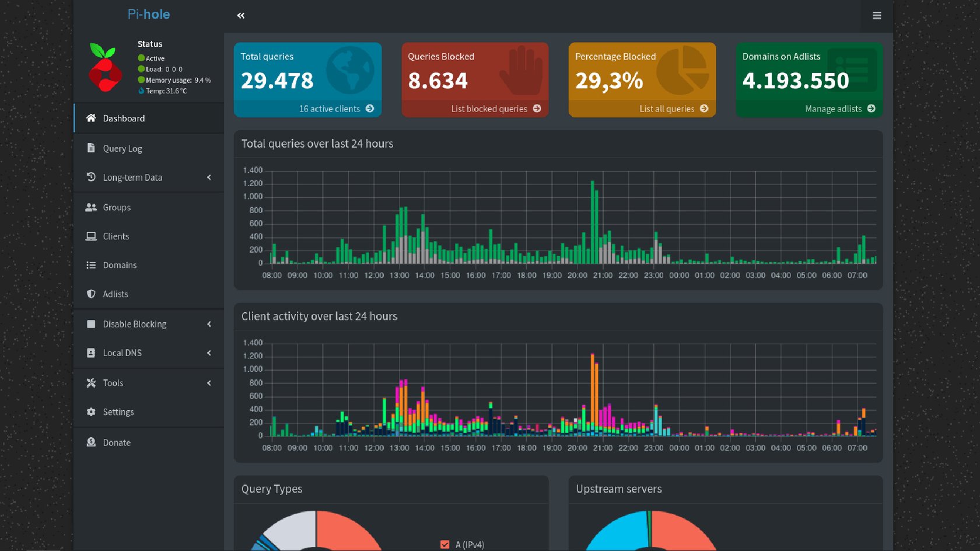Click the tallest 21:00 bar in Total queries chart
The height and width of the screenshot is (551, 980).
click(x=592, y=222)
